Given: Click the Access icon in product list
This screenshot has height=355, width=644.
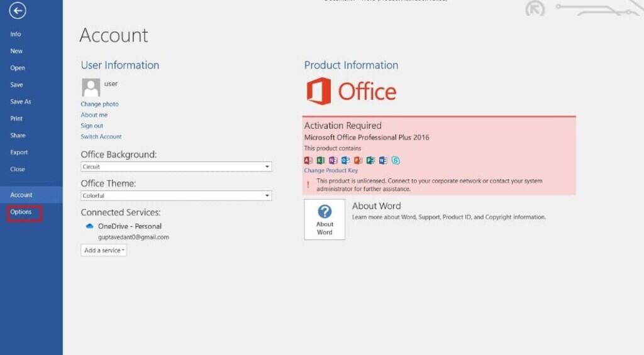Looking at the screenshot, I should coord(308,160).
